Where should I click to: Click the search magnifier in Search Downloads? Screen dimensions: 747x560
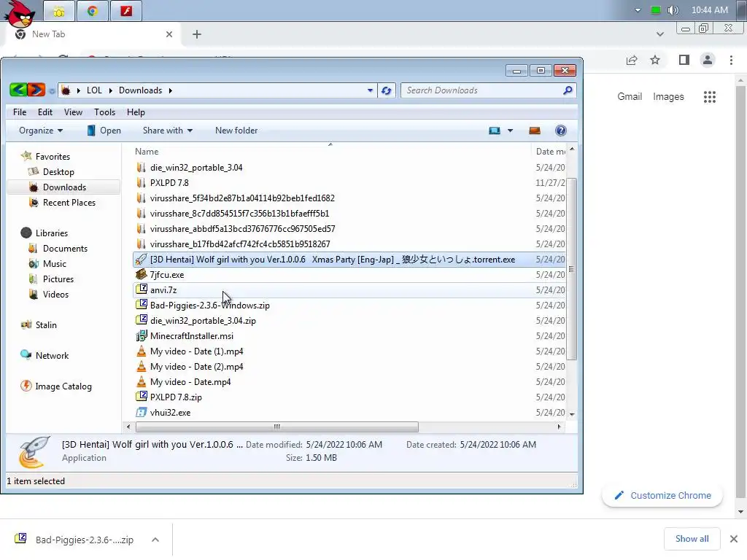[x=568, y=90]
